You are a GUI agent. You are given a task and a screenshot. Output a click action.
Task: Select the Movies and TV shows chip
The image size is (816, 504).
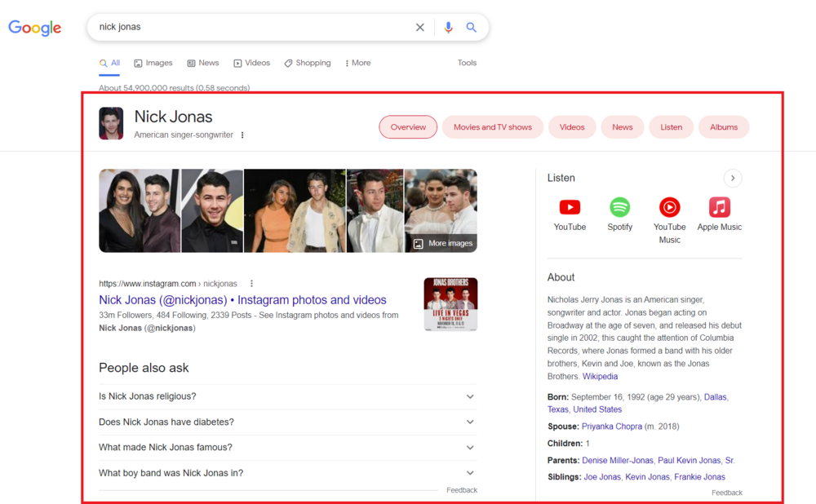(x=493, y=127)
